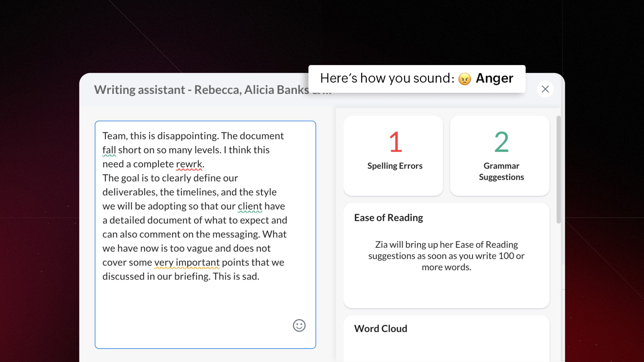The width and height of the screenshot is (644, 362).
Task: Click the Word Cloud panel heading
Action: tap(380, 328)
